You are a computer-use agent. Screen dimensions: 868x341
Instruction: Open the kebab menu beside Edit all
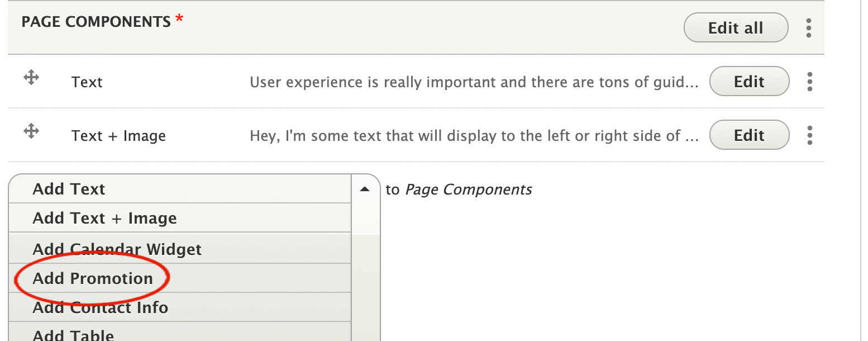click(809, 28)
